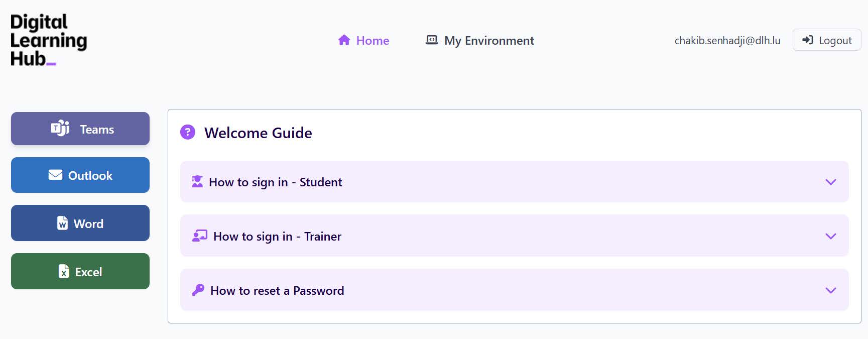The height and width of the screenshot is (339, 868).
Task: Click the My Environment laptop icon
Action: click(432, 40)
